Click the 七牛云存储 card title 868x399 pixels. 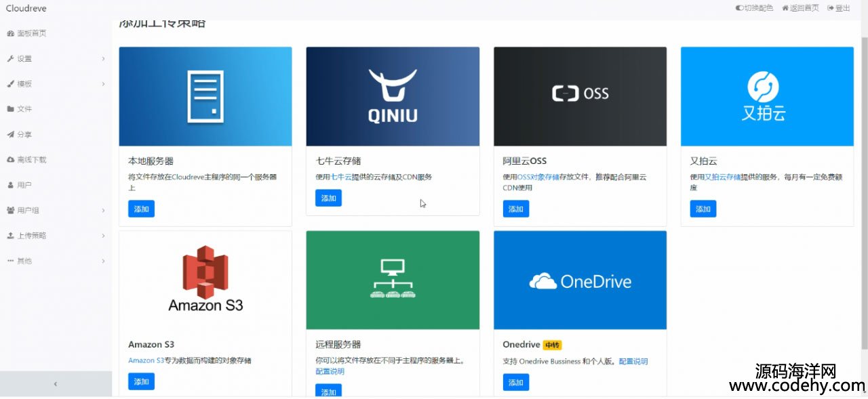point(338,161)
